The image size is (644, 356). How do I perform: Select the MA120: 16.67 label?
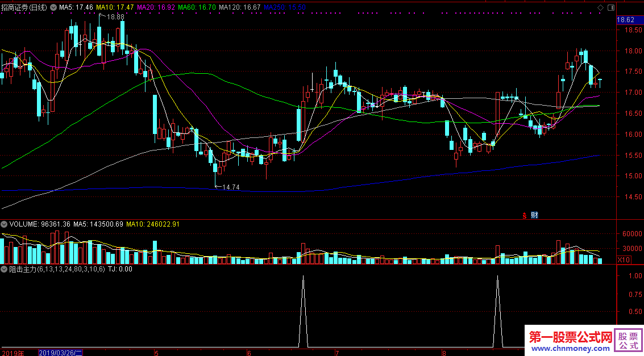pos(239,7)
